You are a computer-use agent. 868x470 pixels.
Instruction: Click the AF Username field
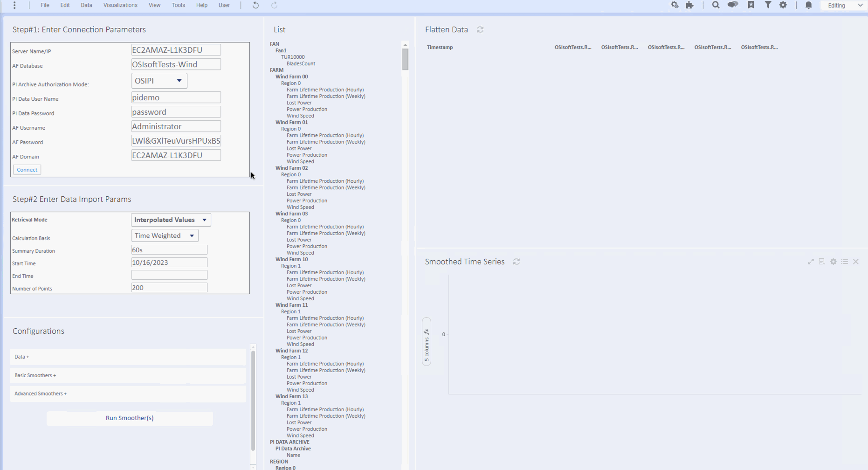point(176,126)
